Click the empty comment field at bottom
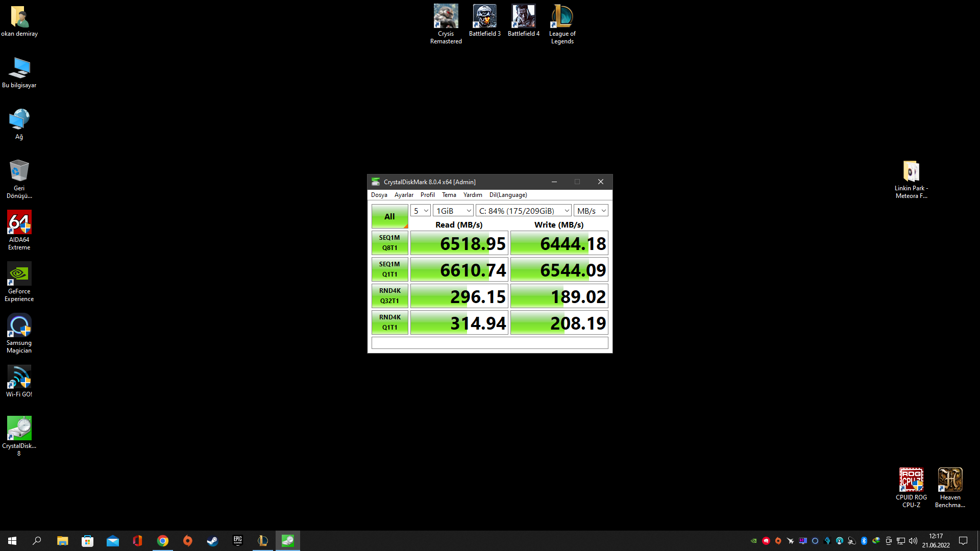 [x=489, y=343]
